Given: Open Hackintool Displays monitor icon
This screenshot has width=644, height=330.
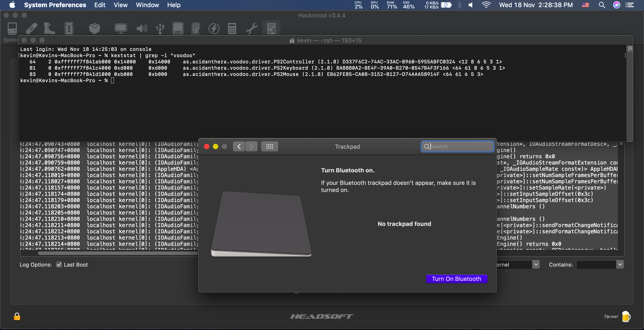Looking at the screenshot, I should pyautogui.click(x=121, y=28).
